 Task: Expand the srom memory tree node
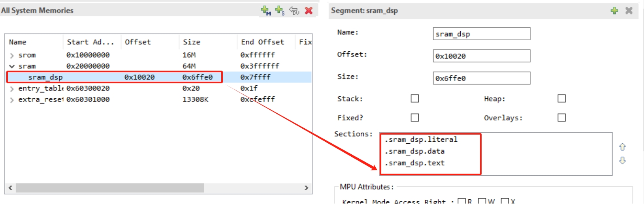tap(12, 55)
